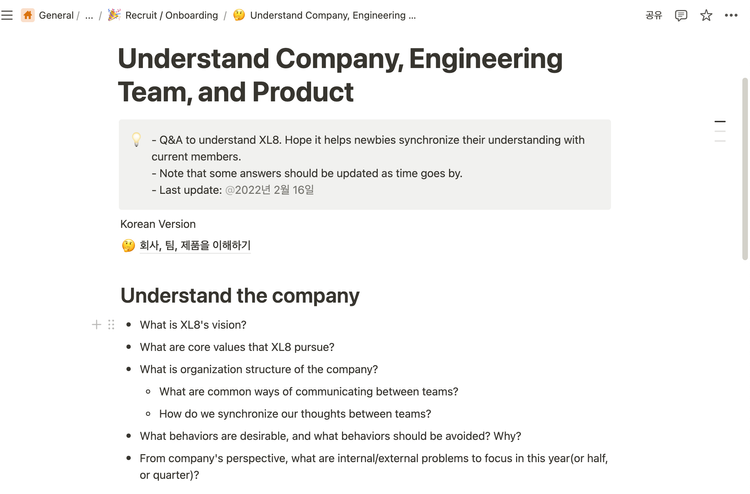
Task: Open Korean version page link 회사, 팀, 제품을 이해하기
Action: [195, 245]
